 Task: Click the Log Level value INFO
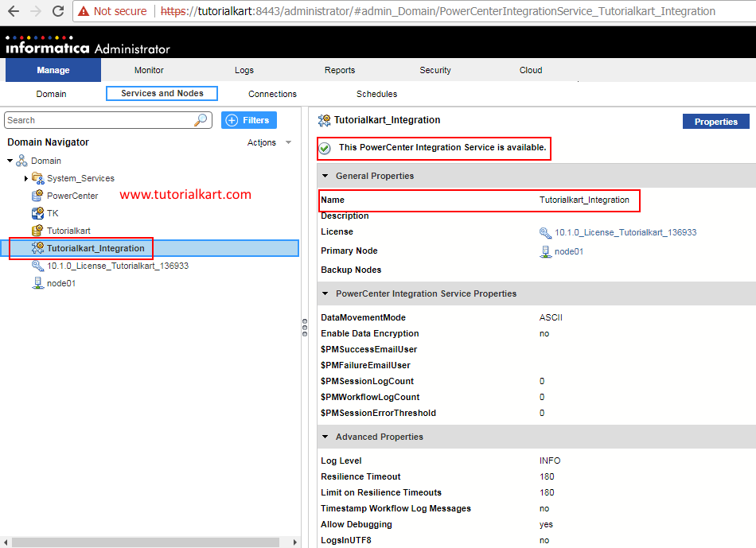(550, 461)
